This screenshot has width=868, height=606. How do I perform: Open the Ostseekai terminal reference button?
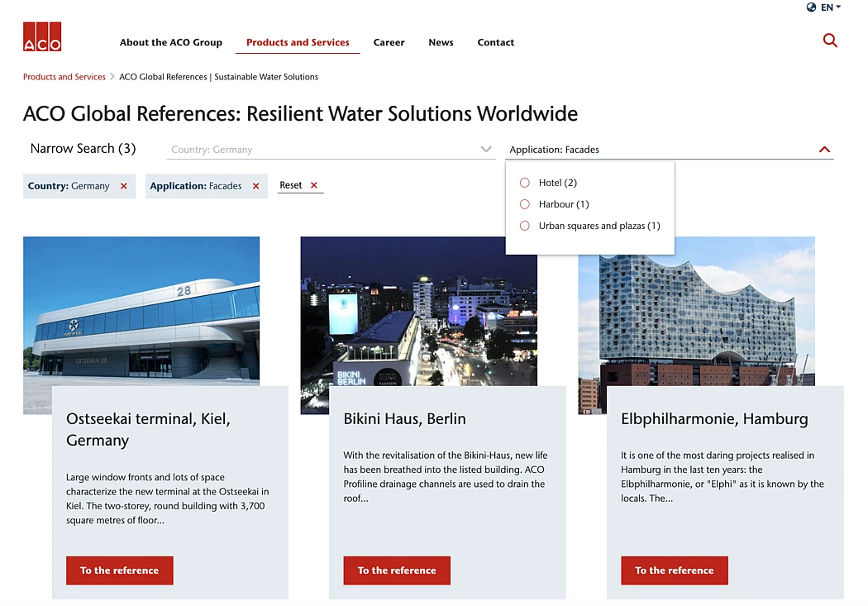pyautogui.click(x=120, y=570)
